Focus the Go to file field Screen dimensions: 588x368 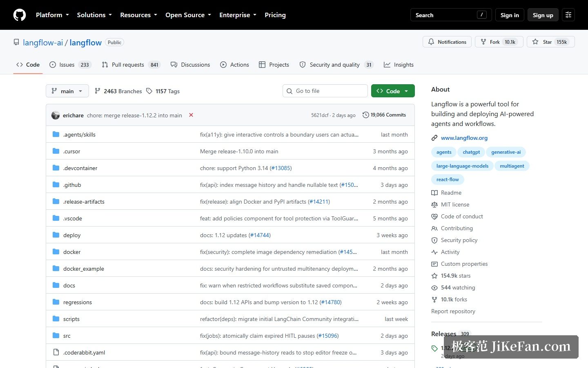tap(325, 91)
